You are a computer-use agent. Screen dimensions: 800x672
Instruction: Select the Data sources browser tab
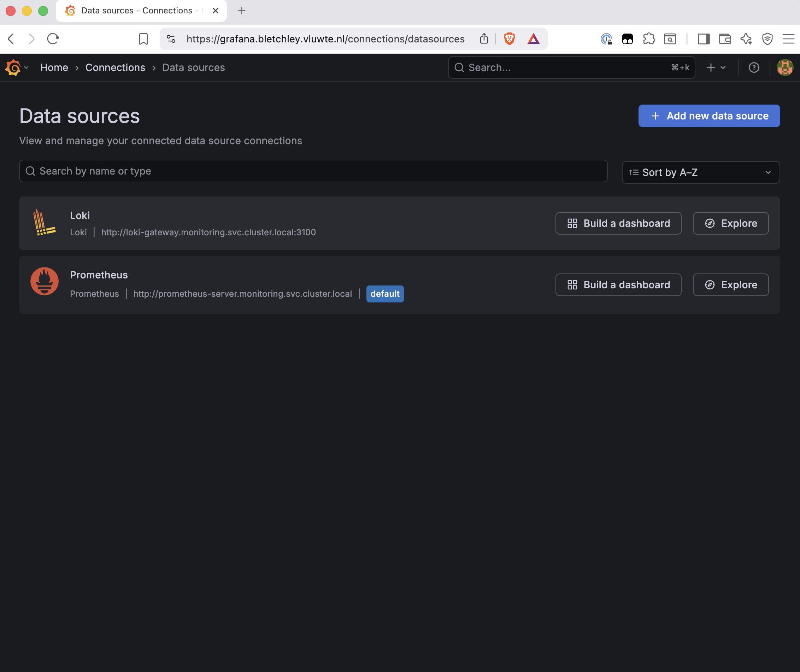click(141, 11)
